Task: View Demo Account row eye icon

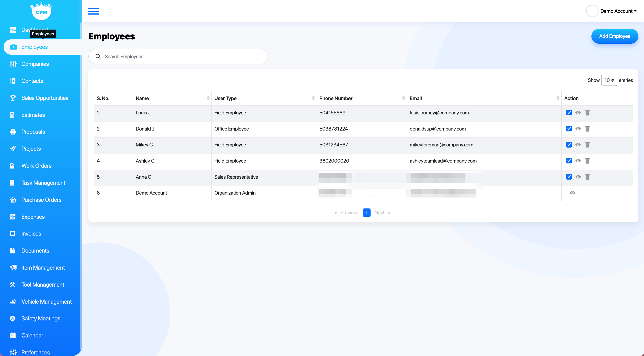Action: (x=572, y=193)
